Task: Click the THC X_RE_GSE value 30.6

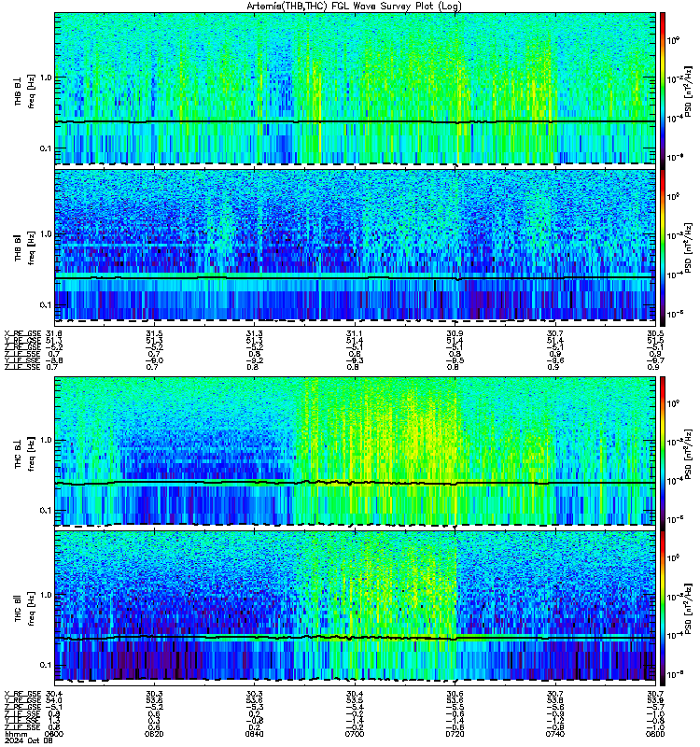Action: pos(455,694)
